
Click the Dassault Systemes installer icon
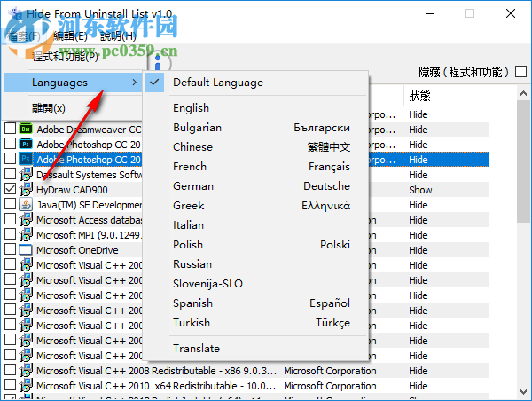coord(26,174)
